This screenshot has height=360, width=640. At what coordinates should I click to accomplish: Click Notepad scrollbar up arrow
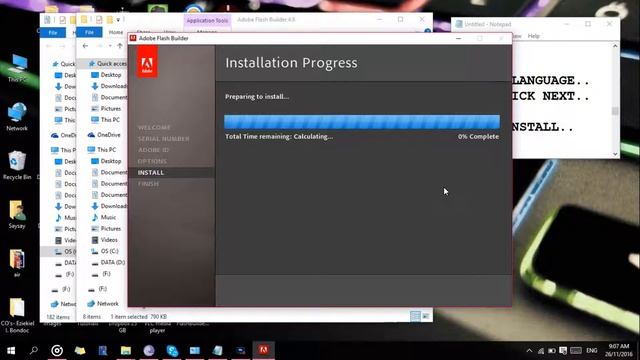(x=615, y=46)
